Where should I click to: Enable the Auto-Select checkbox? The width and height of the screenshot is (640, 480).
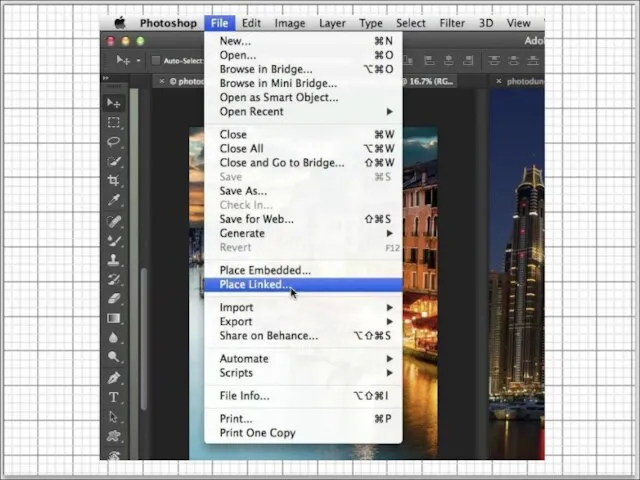[x=157, y=60]
